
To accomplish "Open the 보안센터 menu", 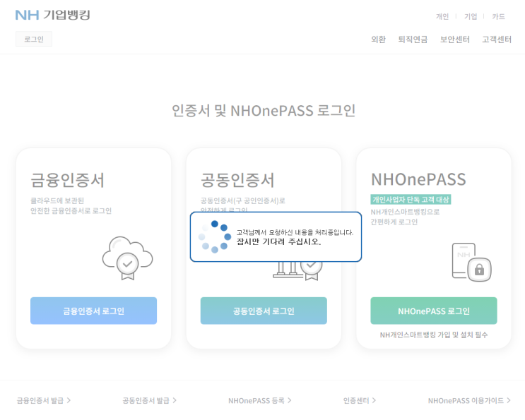I will click(x=454, y=40).
